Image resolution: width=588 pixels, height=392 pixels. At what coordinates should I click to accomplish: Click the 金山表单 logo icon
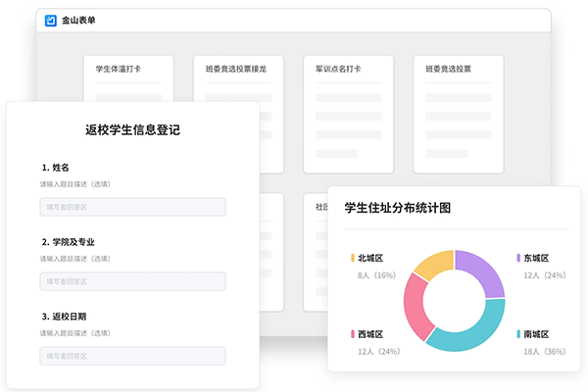[x=51, y=21]
